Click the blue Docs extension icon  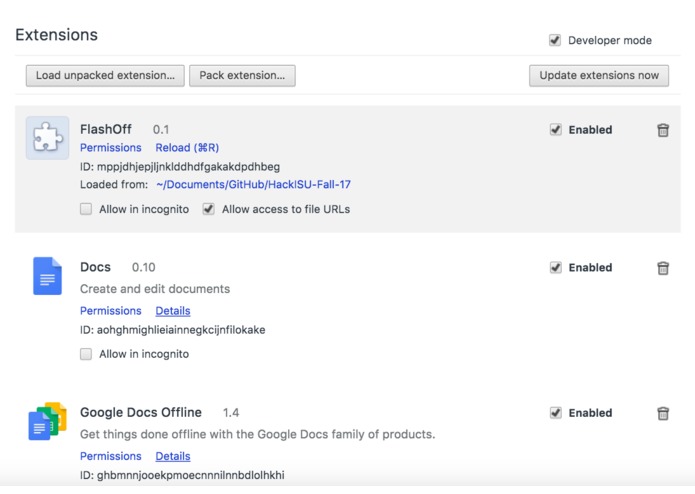point(47,276)
